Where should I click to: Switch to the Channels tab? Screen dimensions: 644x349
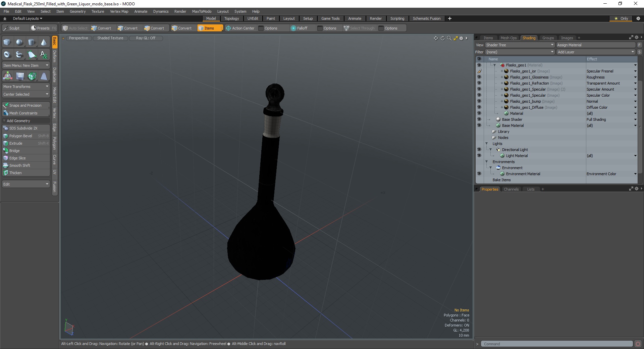[511, 189]
